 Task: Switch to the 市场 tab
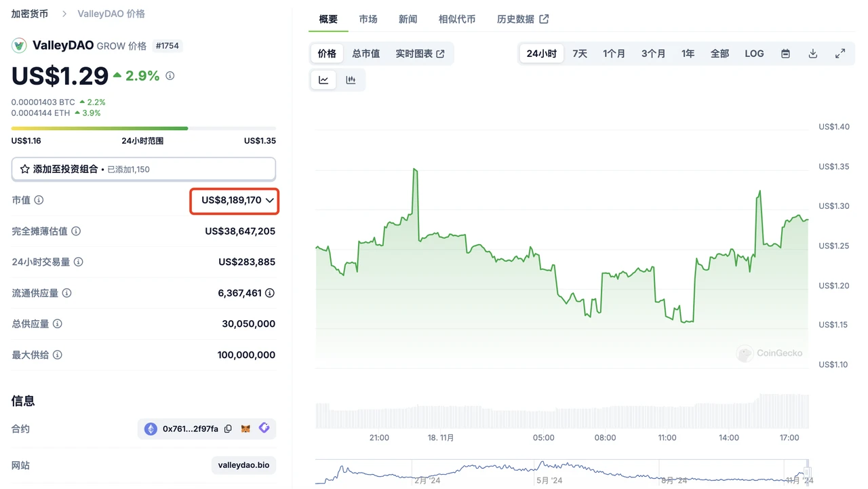point(368,19)
